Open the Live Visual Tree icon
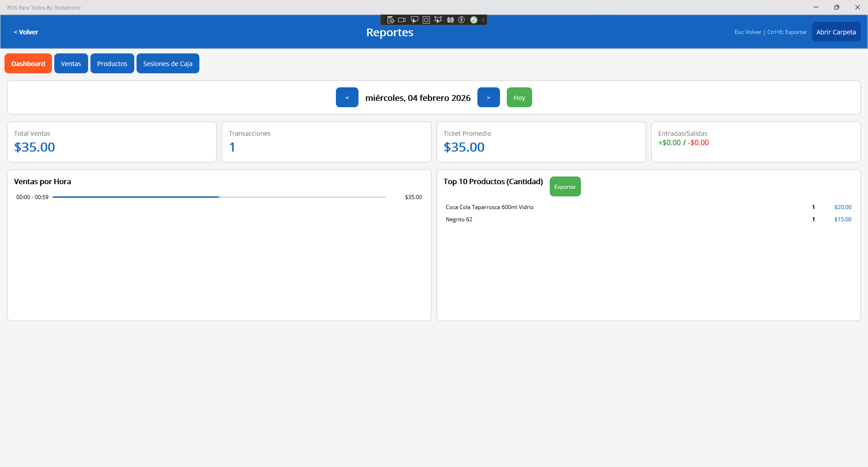 coord(391,20)
